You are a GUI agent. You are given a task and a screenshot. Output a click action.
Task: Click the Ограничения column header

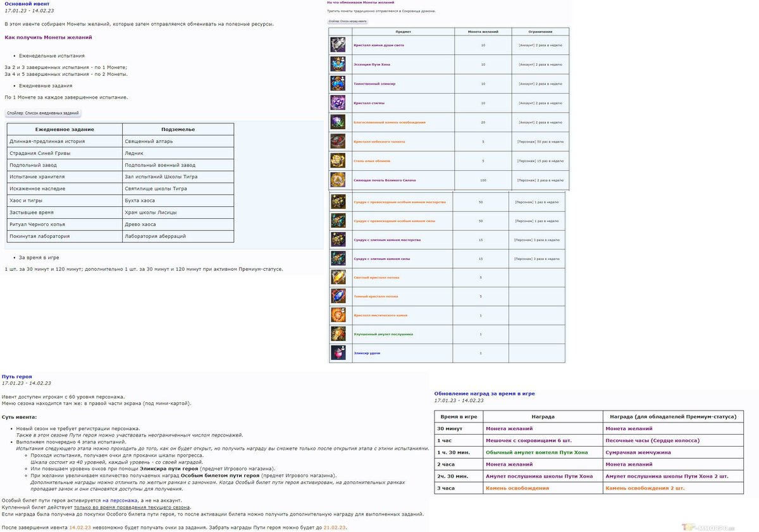click(x=540, y=32)
